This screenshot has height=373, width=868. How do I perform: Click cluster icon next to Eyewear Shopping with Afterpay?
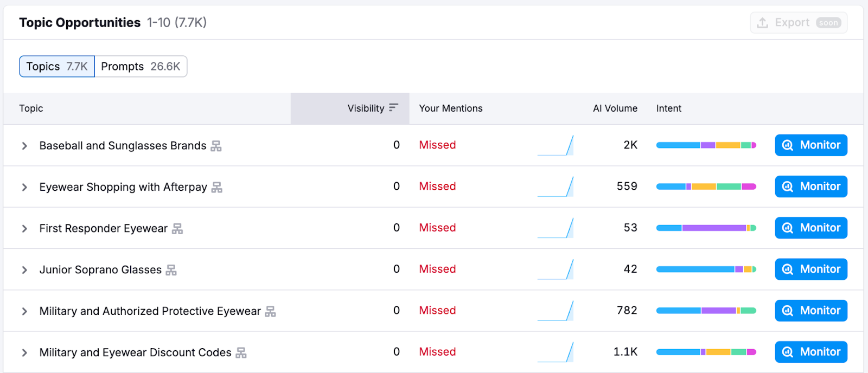(217, 188)
